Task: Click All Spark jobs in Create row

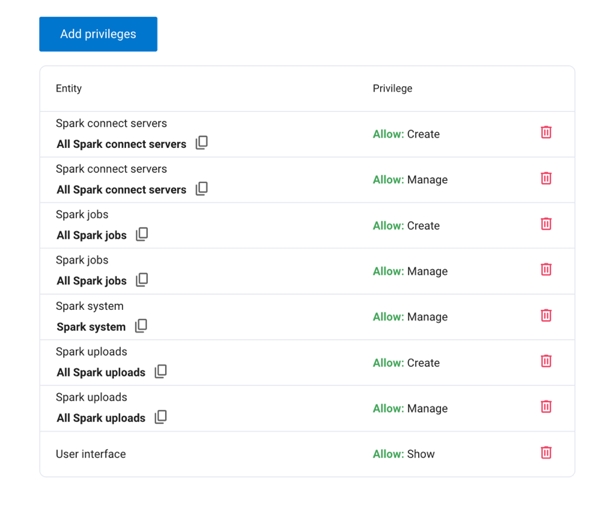Action: point(91,235)
